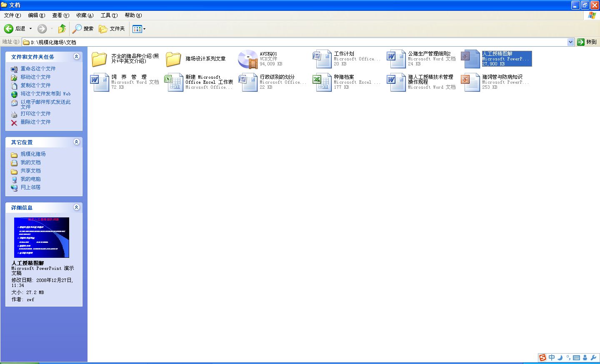Screen dimensions: 600x364
Task: Collapse the 文件和文件夹任务 panel
Action: 76,57
